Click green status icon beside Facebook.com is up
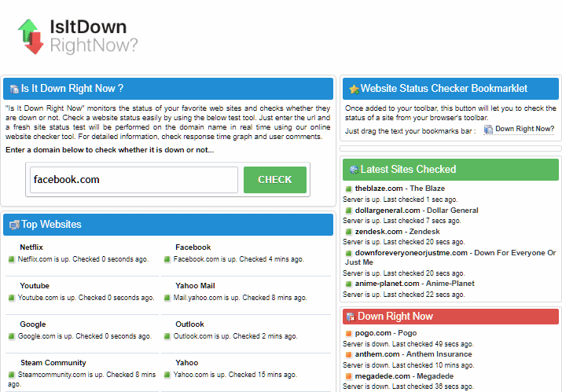This screenshot has width=562, height=392. tap(167, 259)
